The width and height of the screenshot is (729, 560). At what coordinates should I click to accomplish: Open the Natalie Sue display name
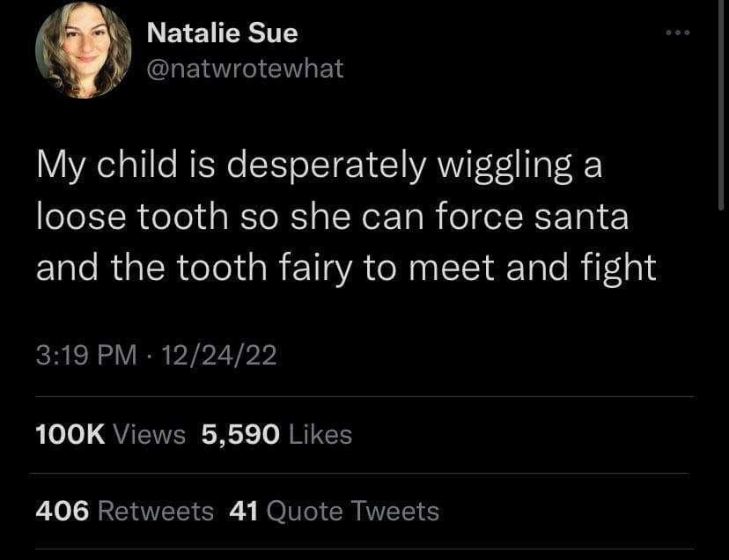222,33
